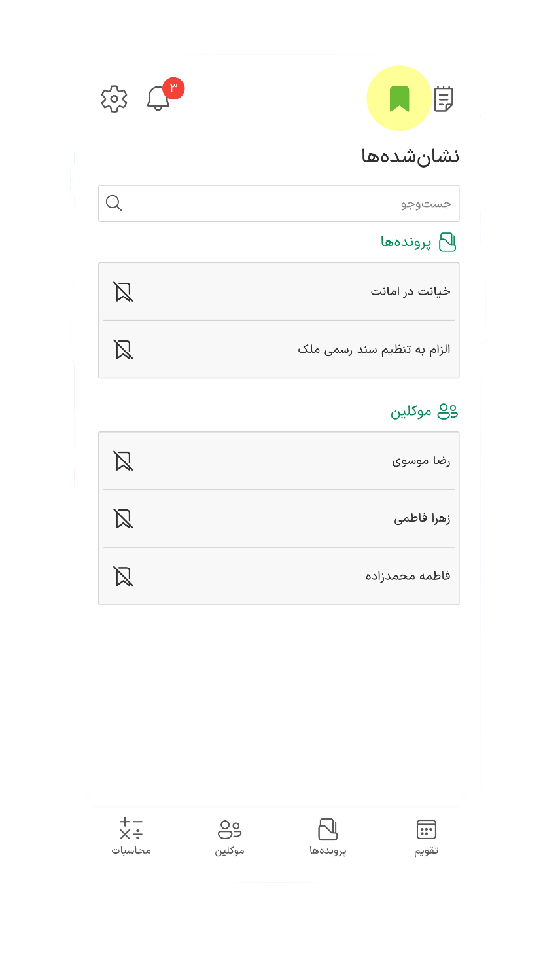The image size is (560, 957).
Task: Select محاسبات calculations tab
Action: point(131,837)
